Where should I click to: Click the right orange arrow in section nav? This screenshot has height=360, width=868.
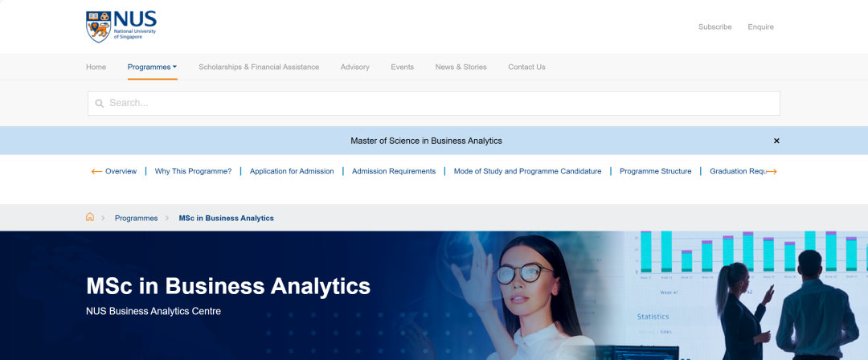(x=772, y=172)
